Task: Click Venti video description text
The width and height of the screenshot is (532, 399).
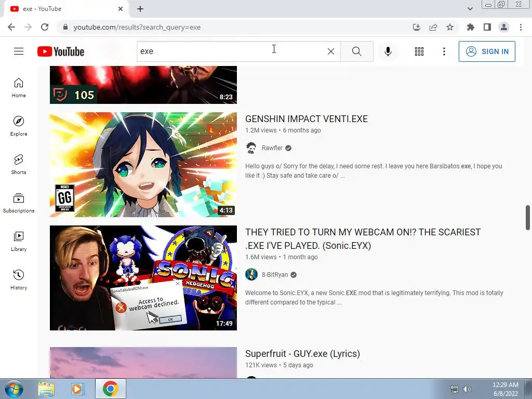Action: (374, 170)
